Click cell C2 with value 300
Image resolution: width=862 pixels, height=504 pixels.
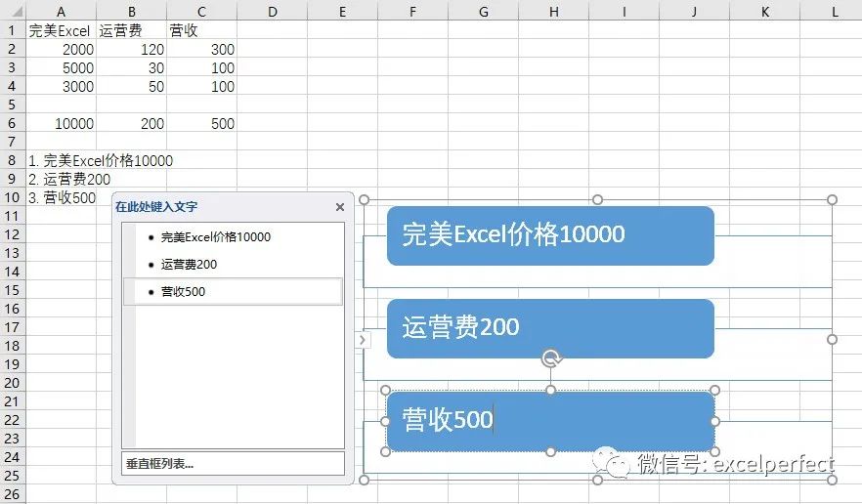(201, 49)
